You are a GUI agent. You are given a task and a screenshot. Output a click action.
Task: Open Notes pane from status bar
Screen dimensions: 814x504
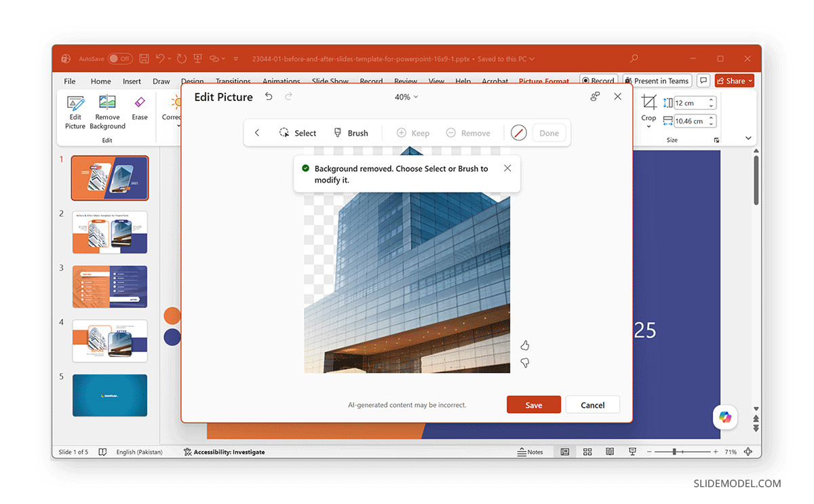(x=530, y=452)
